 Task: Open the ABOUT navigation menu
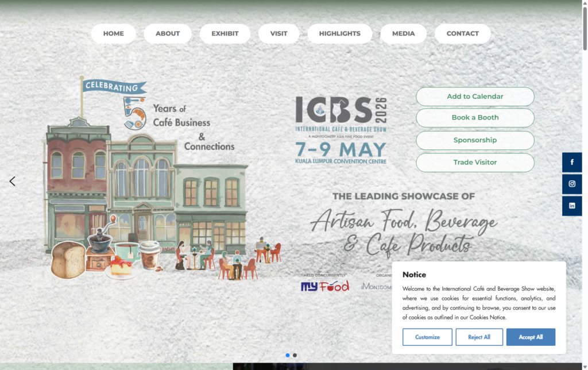coord(168,33)
